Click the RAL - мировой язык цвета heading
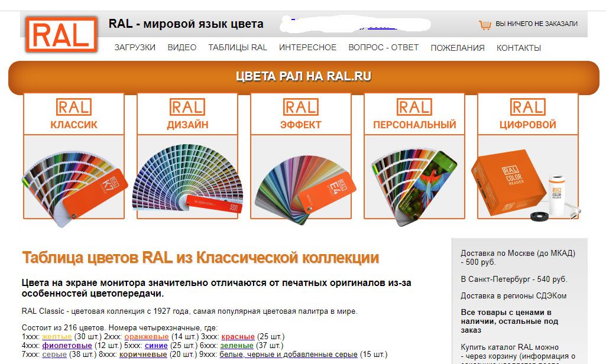Viewport: 606px width, 364px height. (x=186, y=24)
